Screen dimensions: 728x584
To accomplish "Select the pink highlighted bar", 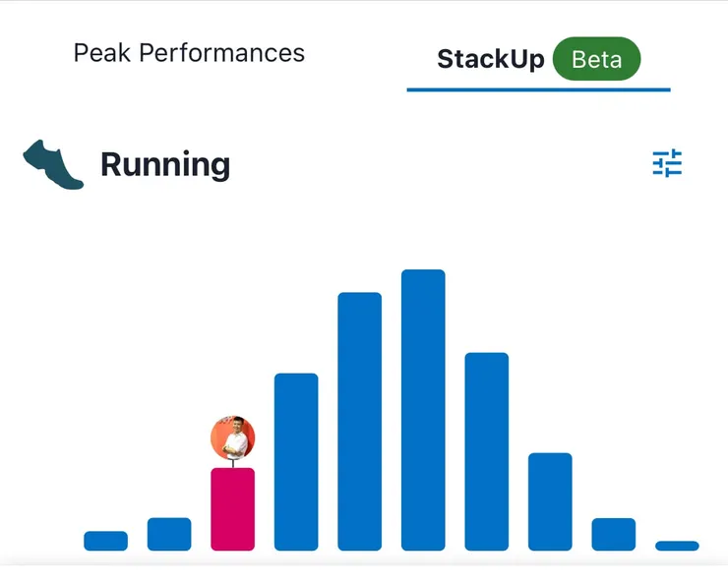I will point(233,509).
